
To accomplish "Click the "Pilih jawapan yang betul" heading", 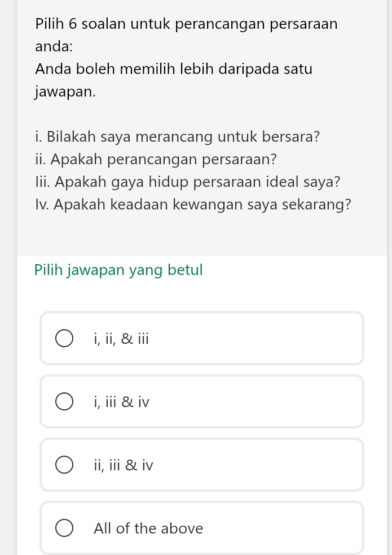I will (x=118, y=270).
